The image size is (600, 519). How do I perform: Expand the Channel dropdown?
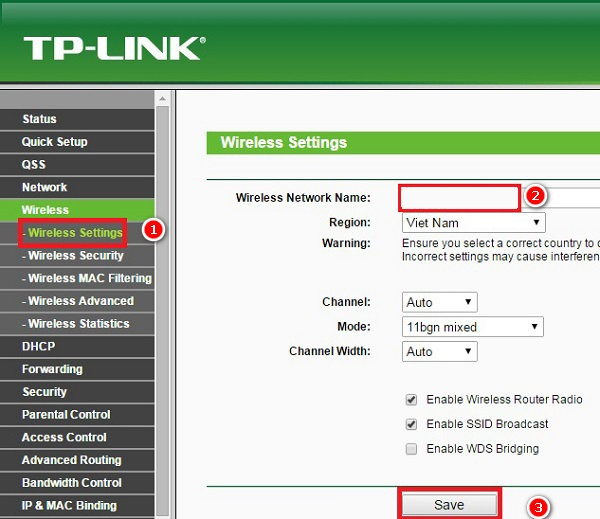[x=440, y=302]
